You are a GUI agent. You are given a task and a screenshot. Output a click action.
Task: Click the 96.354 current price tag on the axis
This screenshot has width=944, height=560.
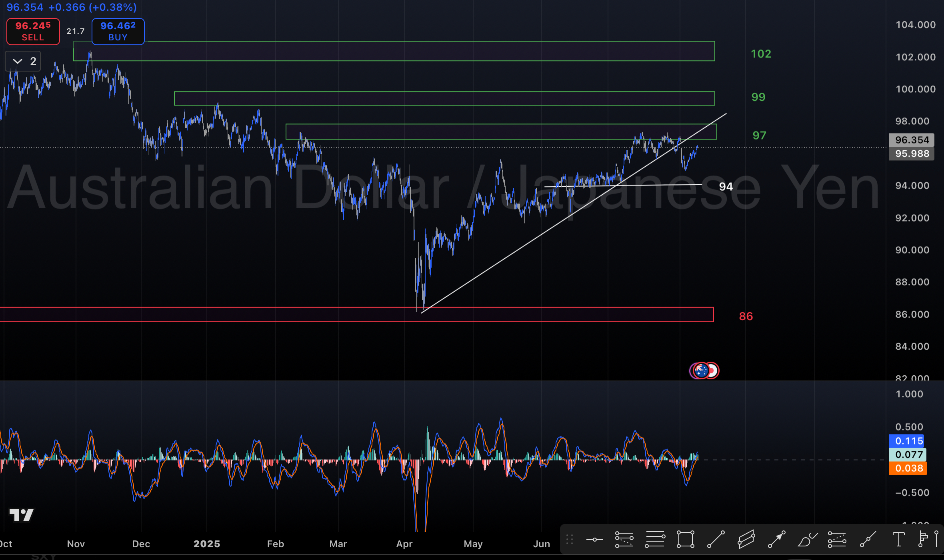pos(912,140)
